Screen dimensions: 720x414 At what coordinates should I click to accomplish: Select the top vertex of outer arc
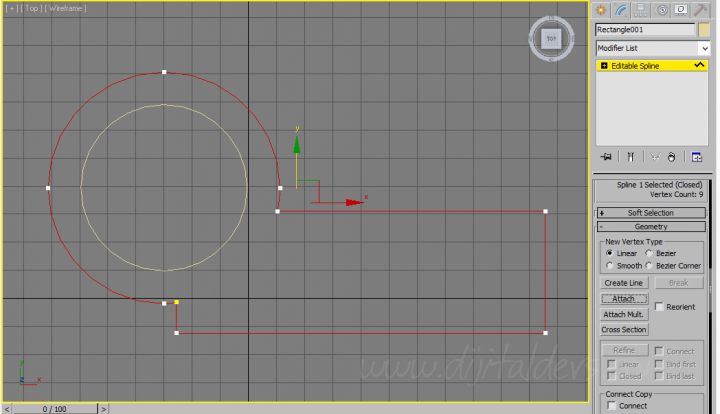point(164,72)
